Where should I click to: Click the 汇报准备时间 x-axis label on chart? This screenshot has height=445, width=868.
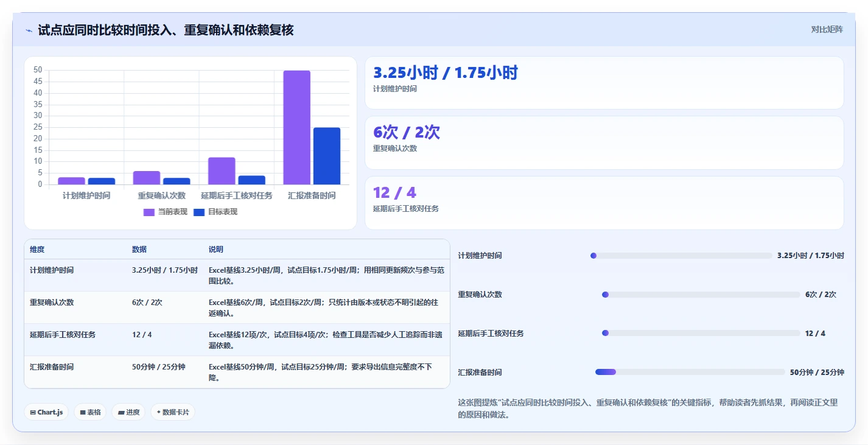[312, 195]
